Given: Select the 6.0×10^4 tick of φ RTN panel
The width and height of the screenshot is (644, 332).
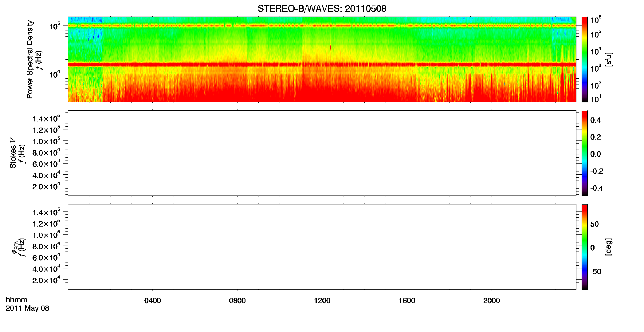Looking at the screenshot, I should pyautogui.click(x=46, y=258).
